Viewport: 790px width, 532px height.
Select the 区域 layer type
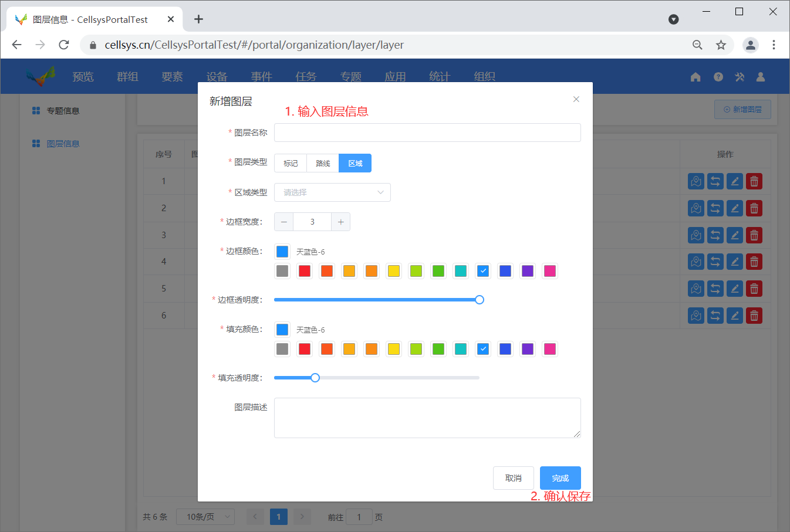coord(355,163)
